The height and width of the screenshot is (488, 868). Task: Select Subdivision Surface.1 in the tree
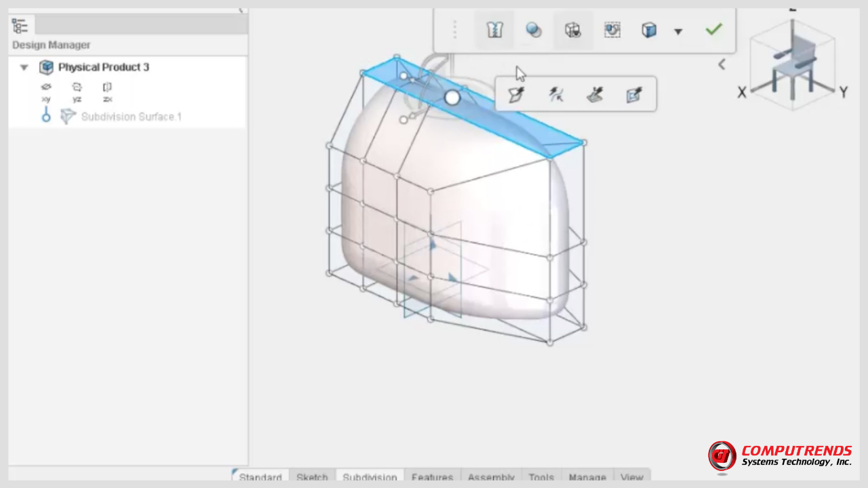(x=131, y=117)
